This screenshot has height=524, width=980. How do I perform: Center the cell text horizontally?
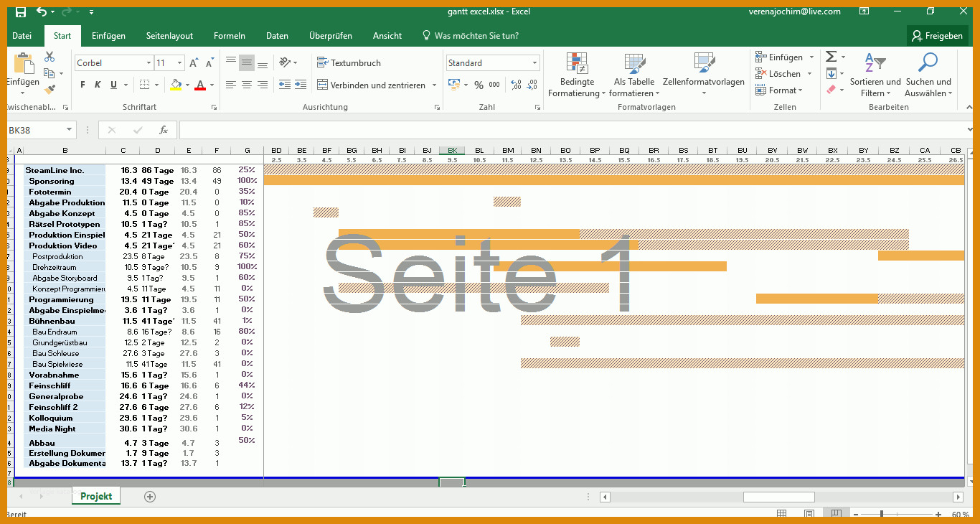click(x=247, y=85)
